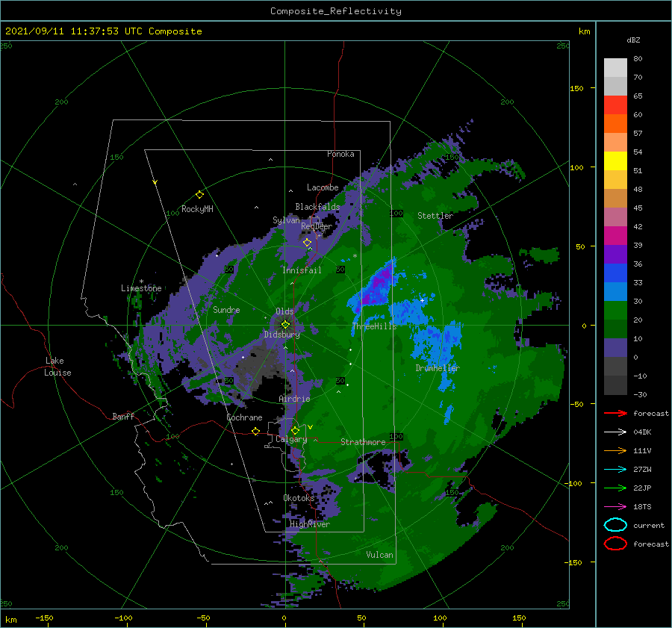Click the Airdrie city label

[x=294, y=399]
